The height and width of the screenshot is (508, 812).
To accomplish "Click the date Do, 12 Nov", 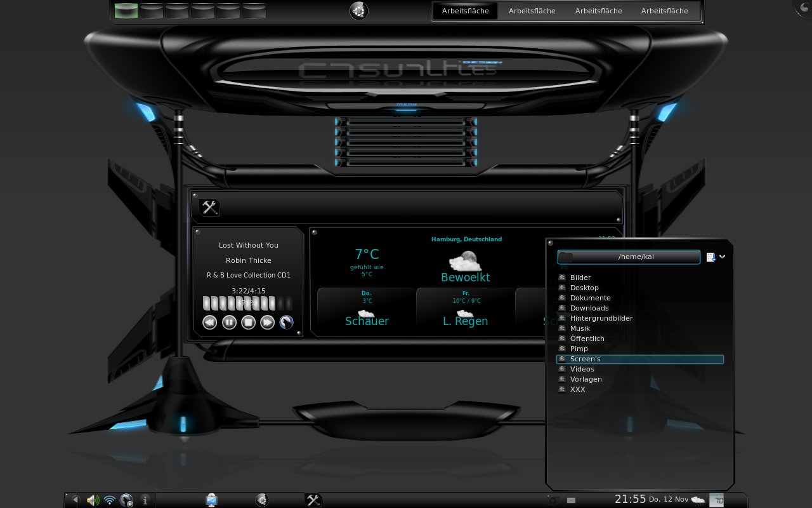I will [669, 499].
